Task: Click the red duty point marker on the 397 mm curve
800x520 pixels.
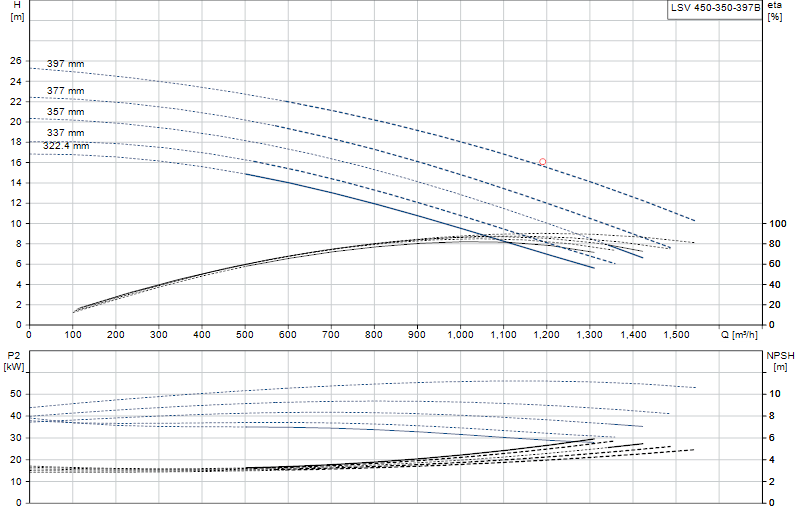Action: (x=542, y=162)
